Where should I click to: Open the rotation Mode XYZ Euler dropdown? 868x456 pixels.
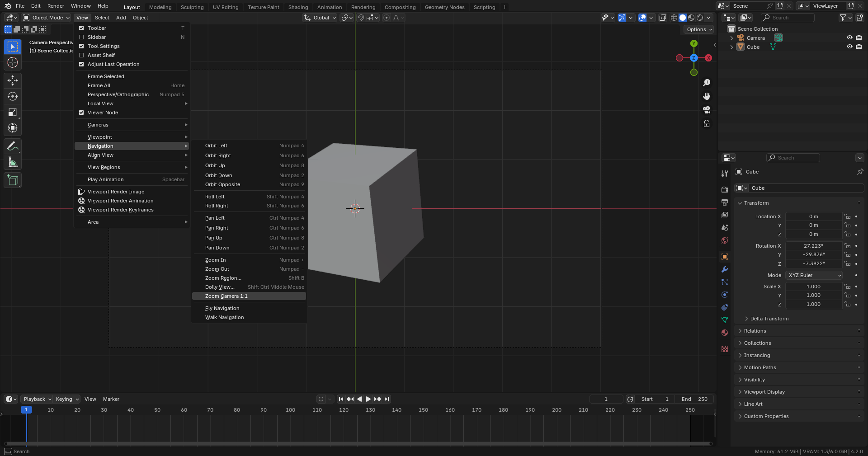point(814,275)
